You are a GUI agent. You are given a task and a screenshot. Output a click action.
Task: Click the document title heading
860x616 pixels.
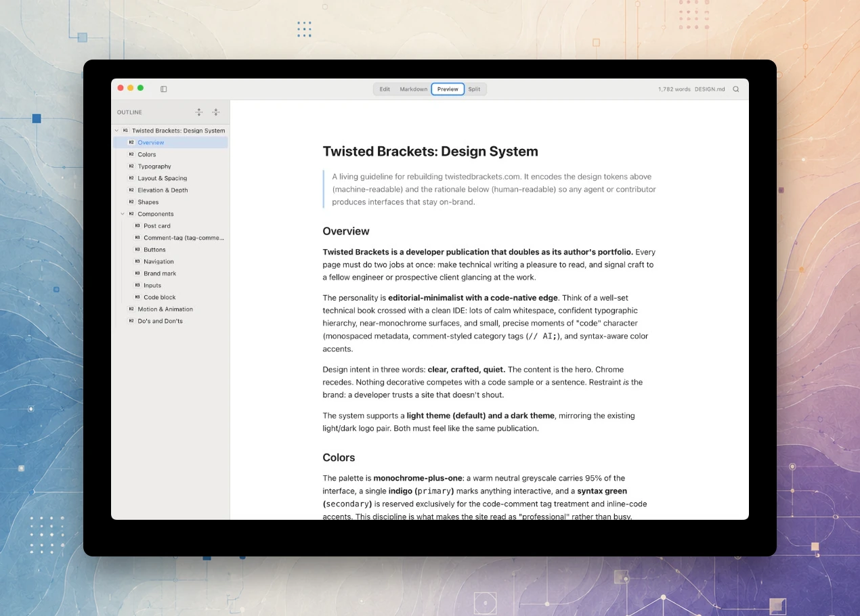tap(430, 152)
